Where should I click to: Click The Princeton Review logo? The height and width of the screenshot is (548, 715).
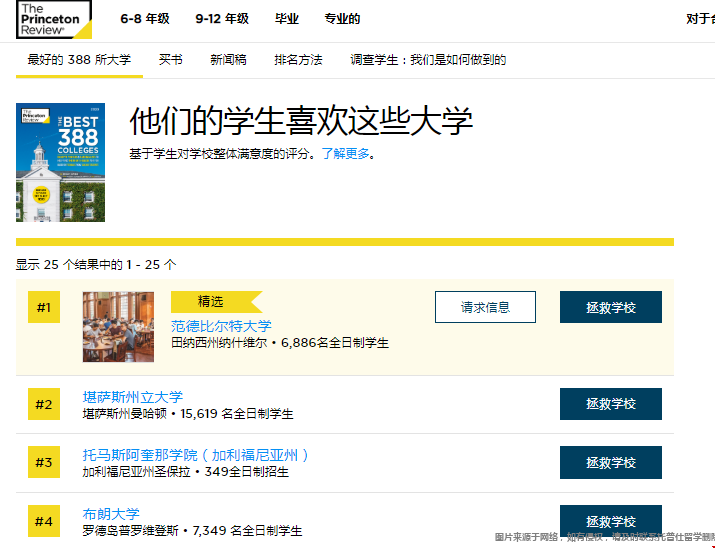coord(54,20)
